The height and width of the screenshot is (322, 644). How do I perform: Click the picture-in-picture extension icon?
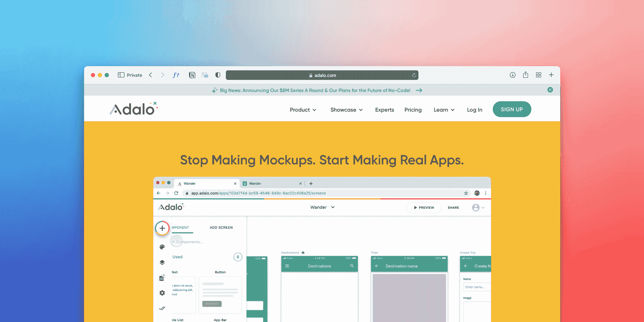[x=205, y=75]
